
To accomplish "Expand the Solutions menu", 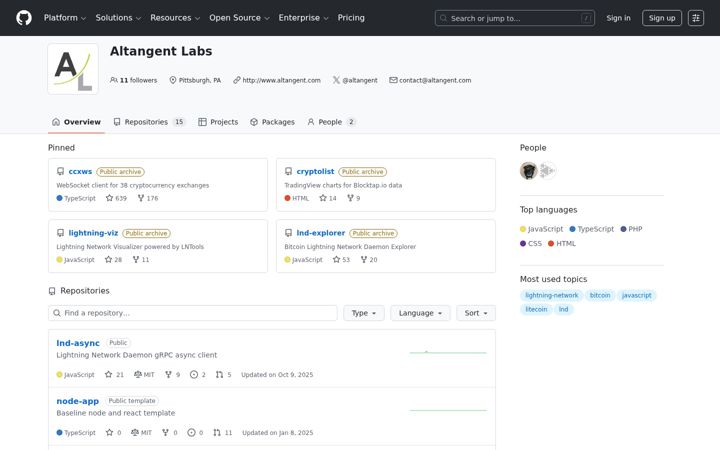I will [118, 18].
